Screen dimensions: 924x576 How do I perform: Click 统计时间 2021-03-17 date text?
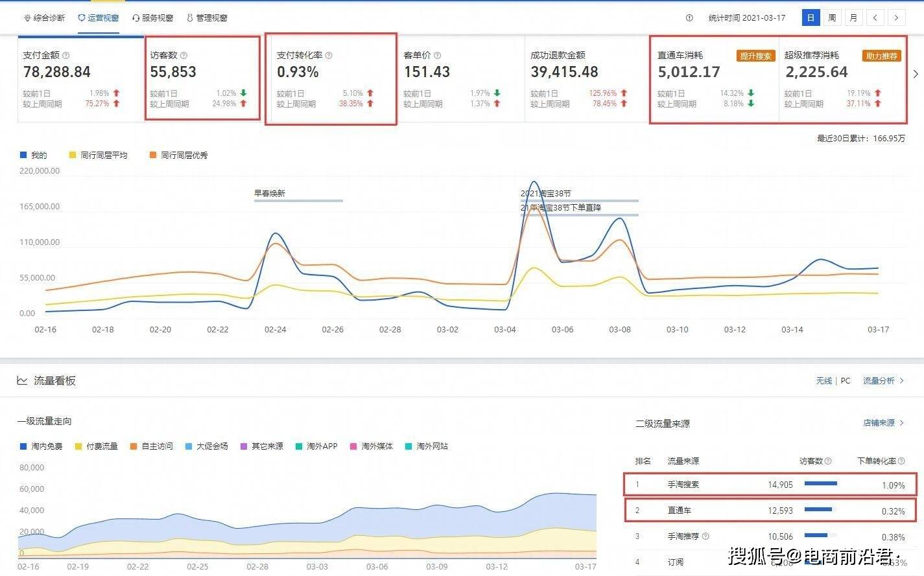(747, 18)
